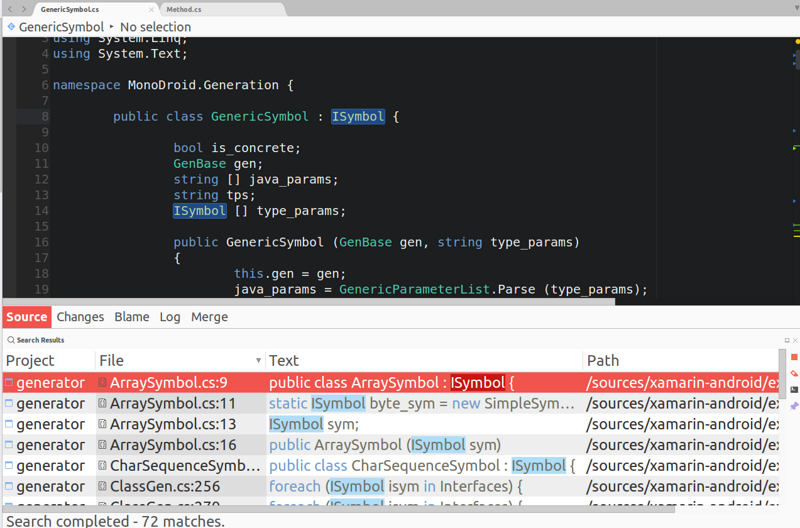
Task: Close the GenericSymbol.cs tab
Action: point(151,9)
